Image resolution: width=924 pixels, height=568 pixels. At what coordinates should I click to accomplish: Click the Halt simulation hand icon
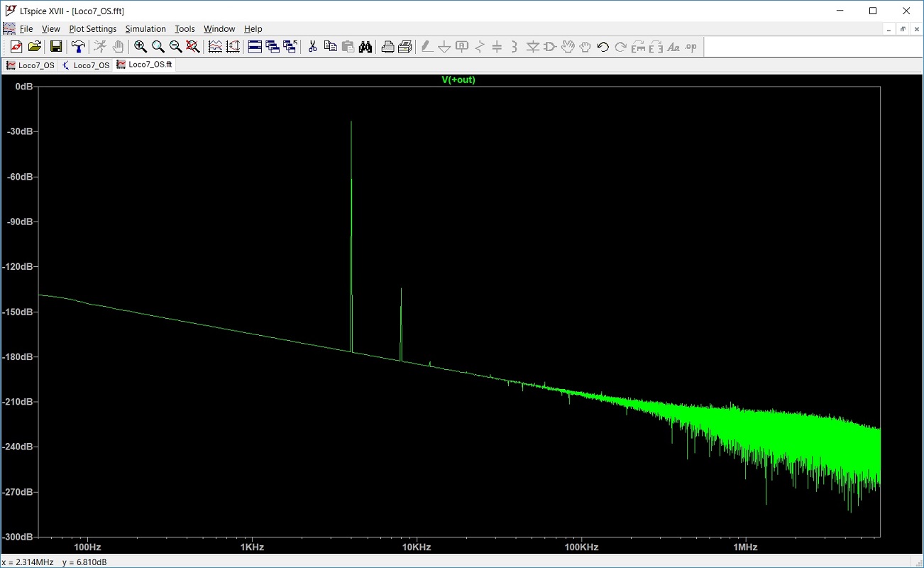coord(118,47)
